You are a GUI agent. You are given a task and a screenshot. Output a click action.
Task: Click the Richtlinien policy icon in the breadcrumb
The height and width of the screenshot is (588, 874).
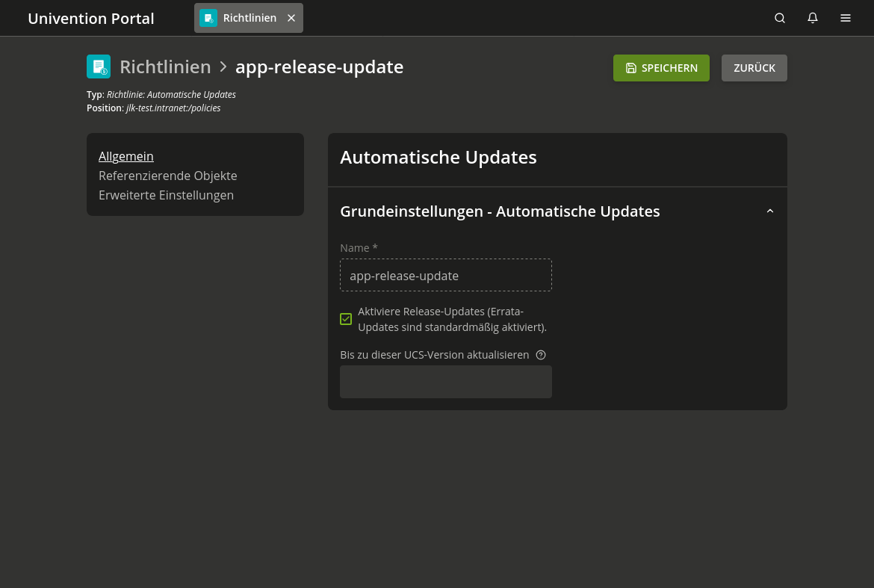pos(99,66)
